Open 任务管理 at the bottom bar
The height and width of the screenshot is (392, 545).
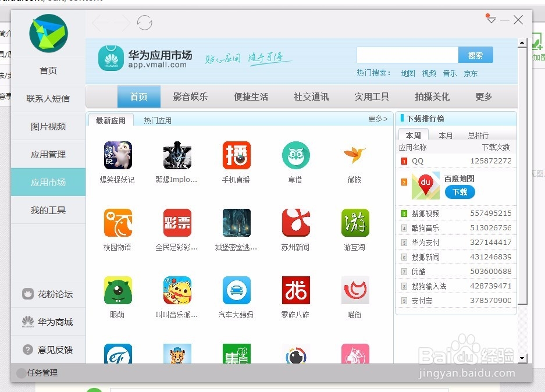pyautogui.click(x=38, y=373)
